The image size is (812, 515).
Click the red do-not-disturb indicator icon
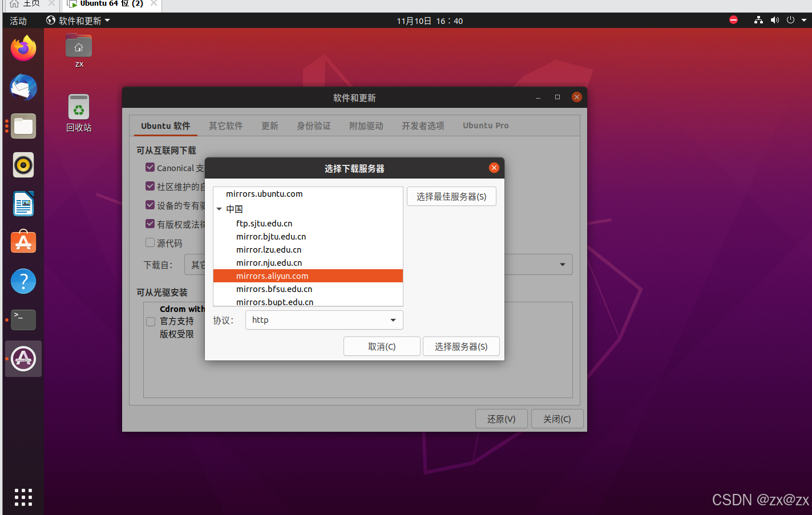734,20
